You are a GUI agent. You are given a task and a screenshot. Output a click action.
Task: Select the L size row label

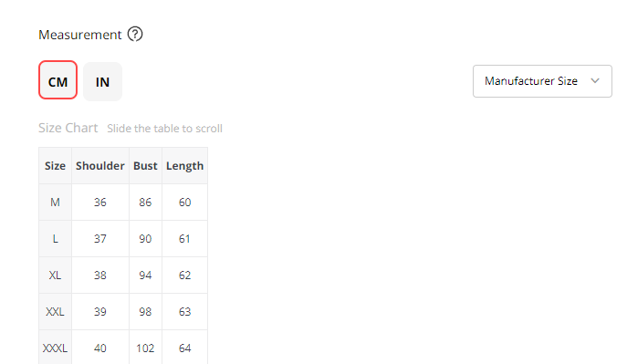(55, 238)
